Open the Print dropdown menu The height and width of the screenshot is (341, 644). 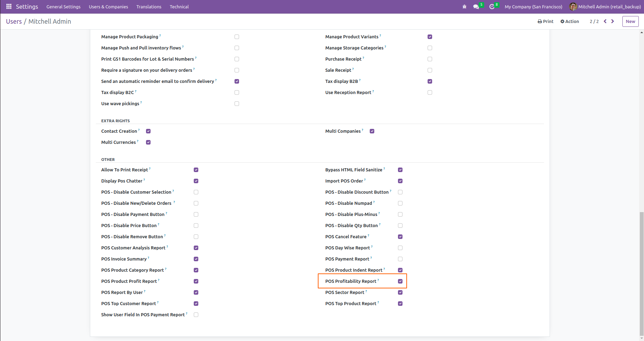[545, 21]
